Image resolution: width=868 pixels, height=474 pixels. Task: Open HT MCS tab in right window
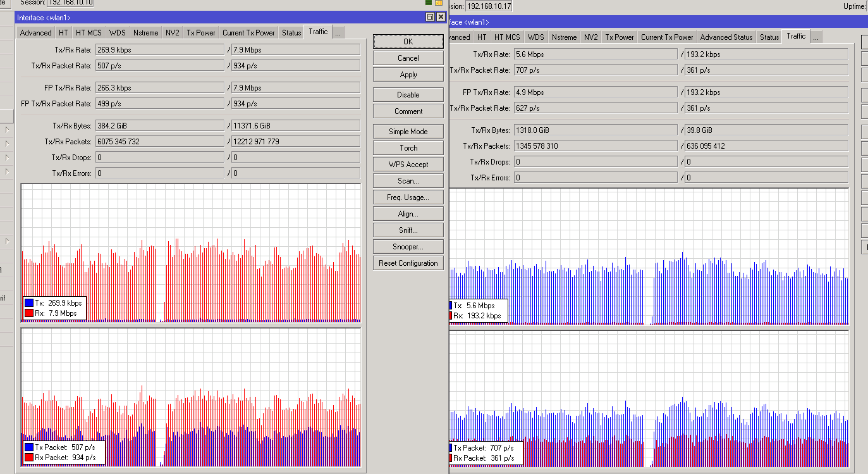[x=507, y=37]
